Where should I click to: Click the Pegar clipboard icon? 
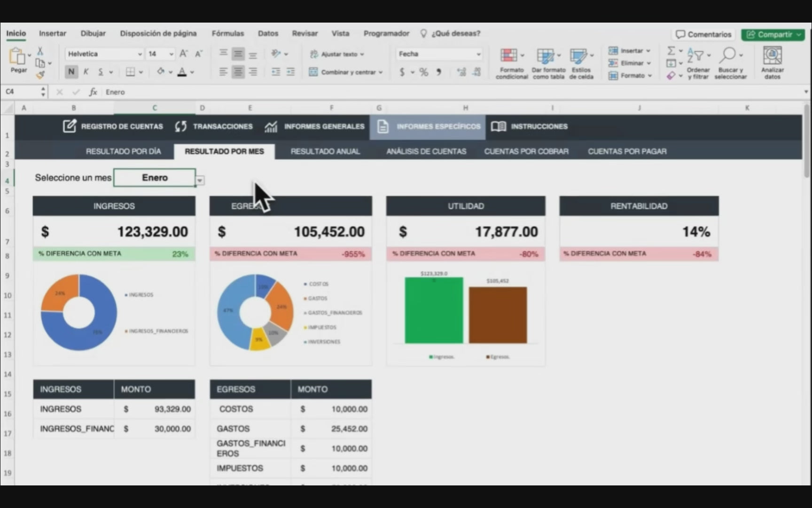pyautogui.click(x=17, y=57)
